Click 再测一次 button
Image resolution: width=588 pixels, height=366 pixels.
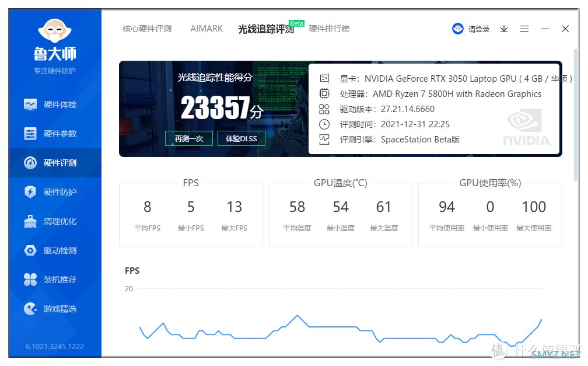[189, 138]
